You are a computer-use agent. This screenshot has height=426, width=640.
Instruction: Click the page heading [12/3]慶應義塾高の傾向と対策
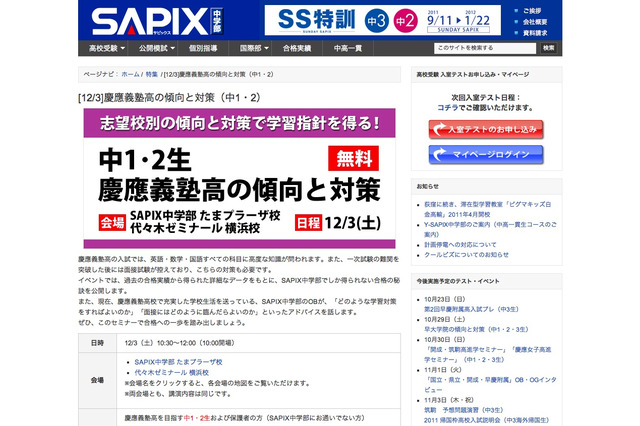(x=169, y=98)
